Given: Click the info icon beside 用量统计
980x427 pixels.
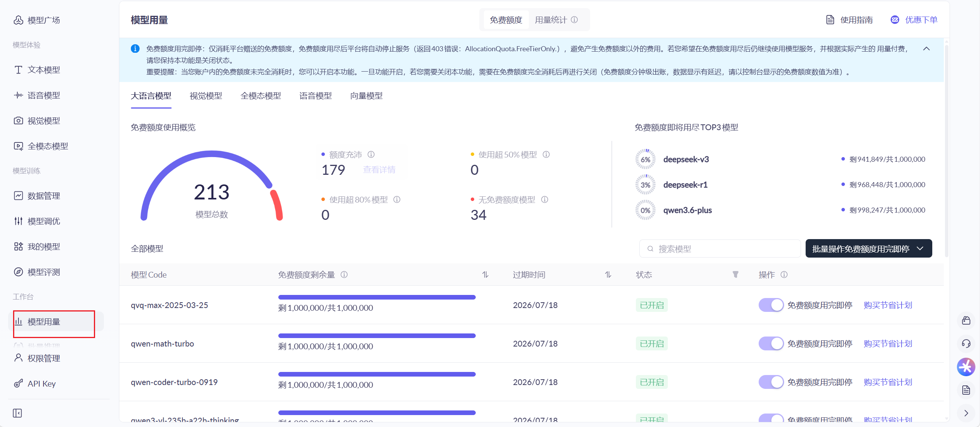Looking at the screenshot, I should pyautogui.click(x=574, y=20).
